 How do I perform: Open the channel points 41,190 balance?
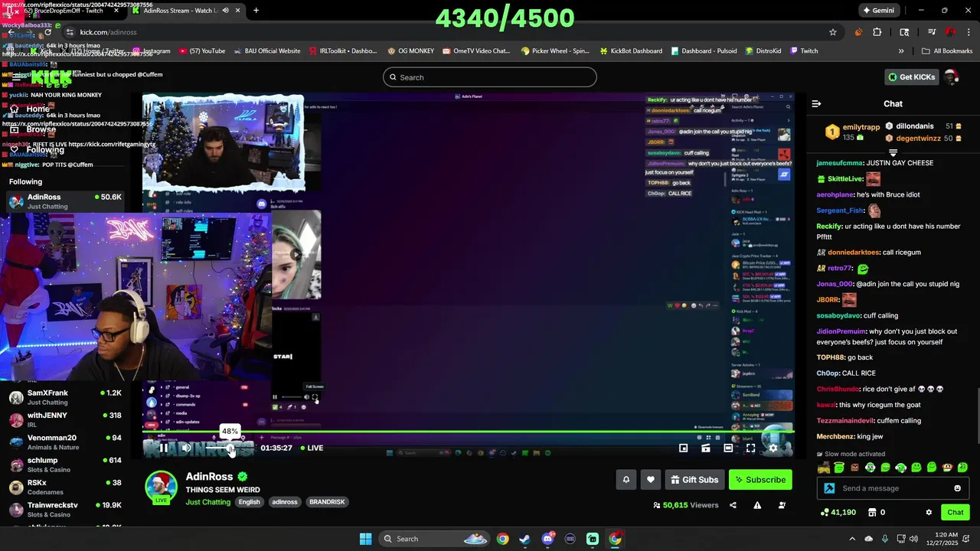pyautogui.click(x=838, y=512)
